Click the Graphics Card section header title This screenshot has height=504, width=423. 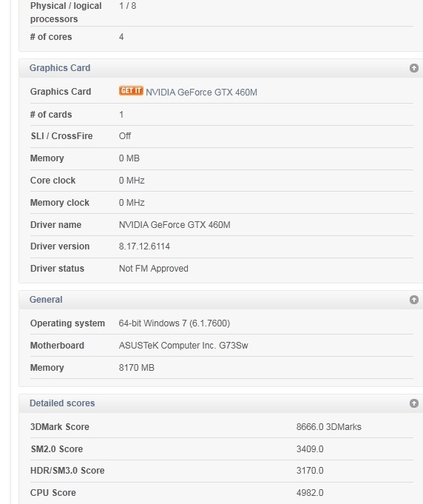[60, 68]
